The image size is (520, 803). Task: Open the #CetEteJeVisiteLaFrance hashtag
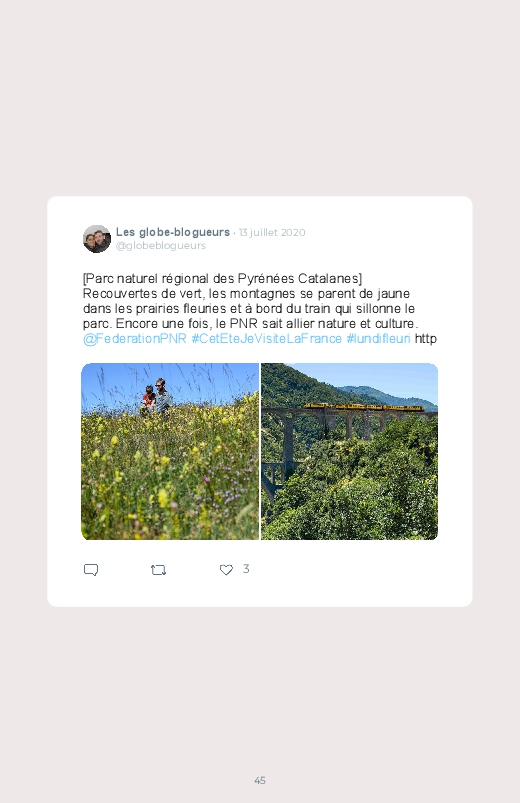click(266, 339)
